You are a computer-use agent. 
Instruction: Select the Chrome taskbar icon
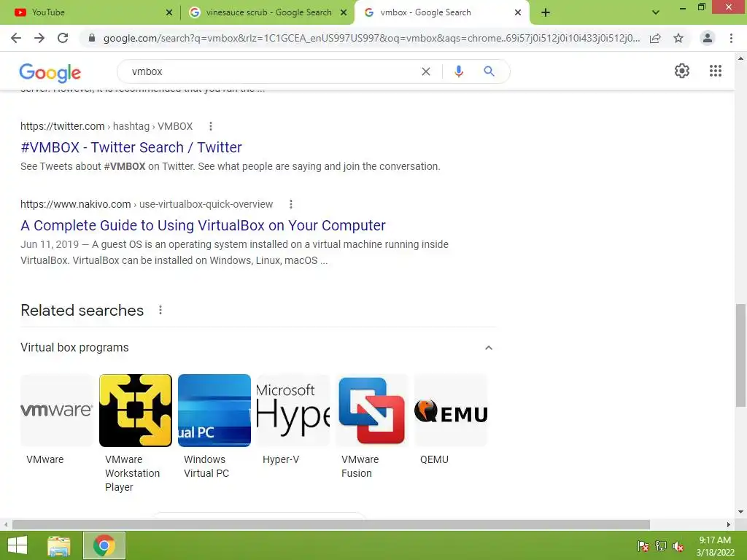coord(104,545)
